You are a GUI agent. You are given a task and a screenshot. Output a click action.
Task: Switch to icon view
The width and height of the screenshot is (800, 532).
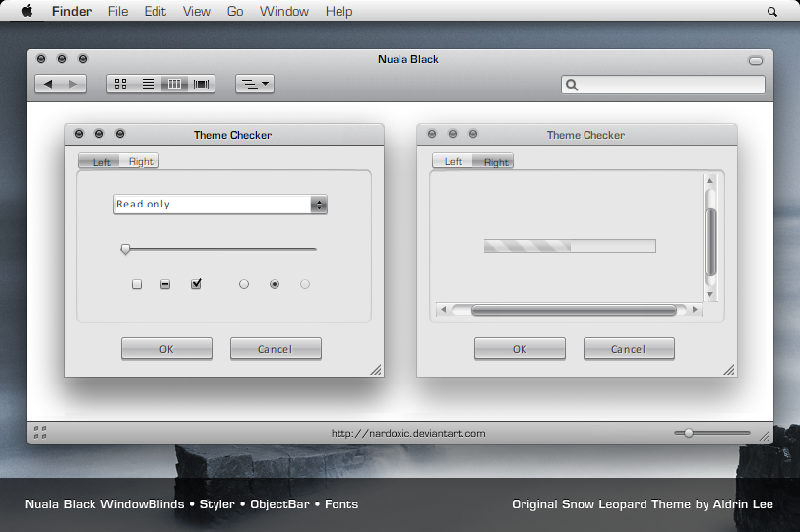tap(121, 84)
